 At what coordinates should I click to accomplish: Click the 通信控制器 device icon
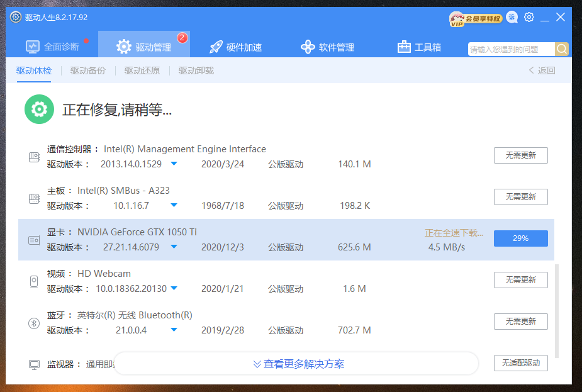tap(34, 157)
